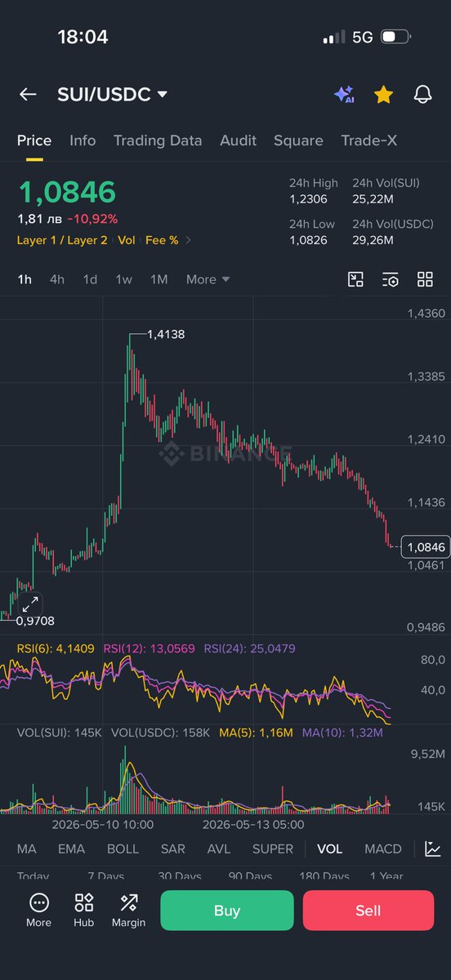Expand the tags row chevron

pos(189,240)
